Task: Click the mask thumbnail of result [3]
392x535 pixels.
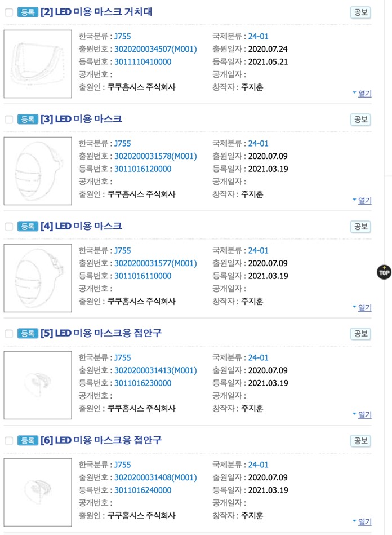Action: point(38,171)
